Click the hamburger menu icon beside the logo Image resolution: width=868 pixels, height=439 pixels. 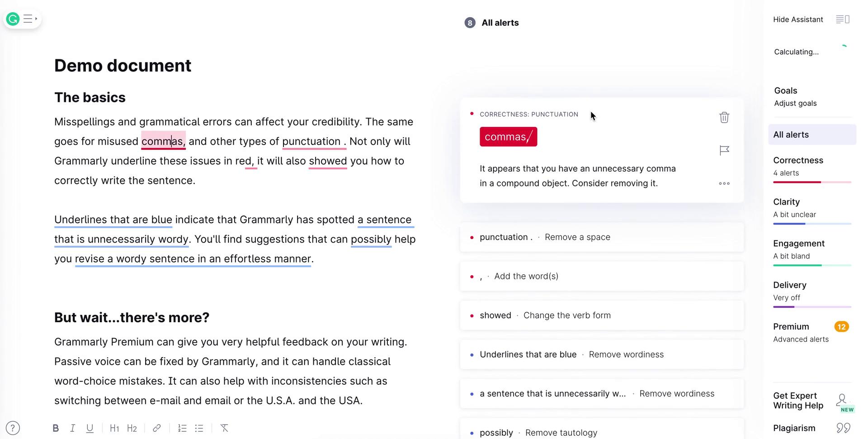pyautogui.click(x=30, y=19)
